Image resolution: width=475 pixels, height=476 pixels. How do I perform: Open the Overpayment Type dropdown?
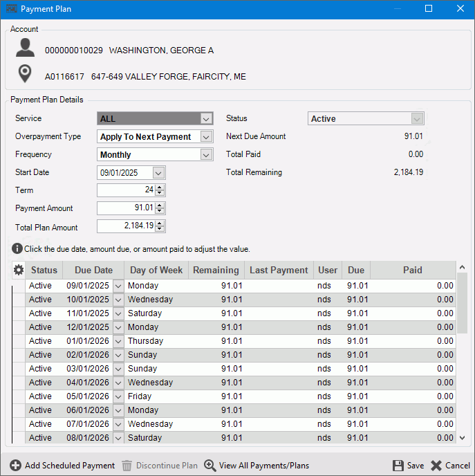coord(206,137)
